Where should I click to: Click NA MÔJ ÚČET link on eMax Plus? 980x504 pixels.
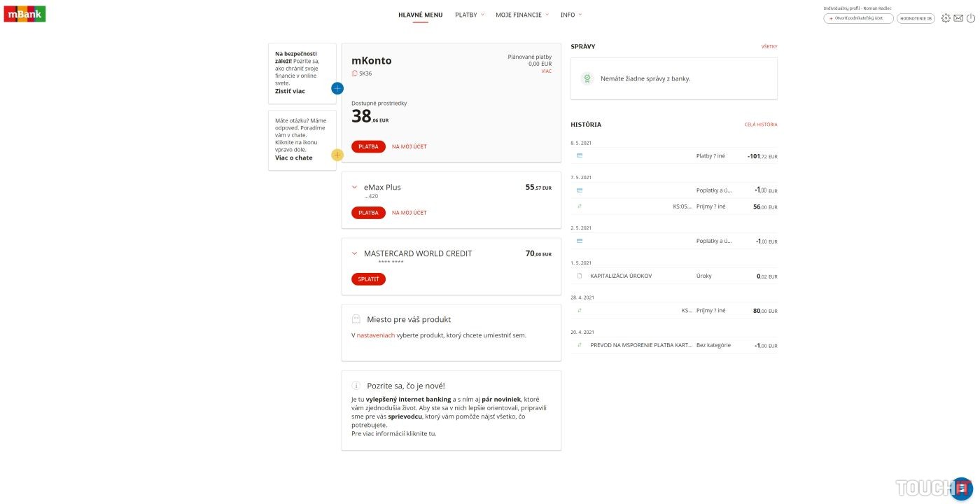pos(409,213)
